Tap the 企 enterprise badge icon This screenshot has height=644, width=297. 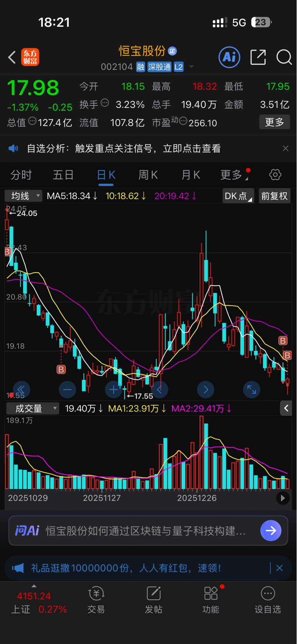pyautogui.click(x=172, y=51)
